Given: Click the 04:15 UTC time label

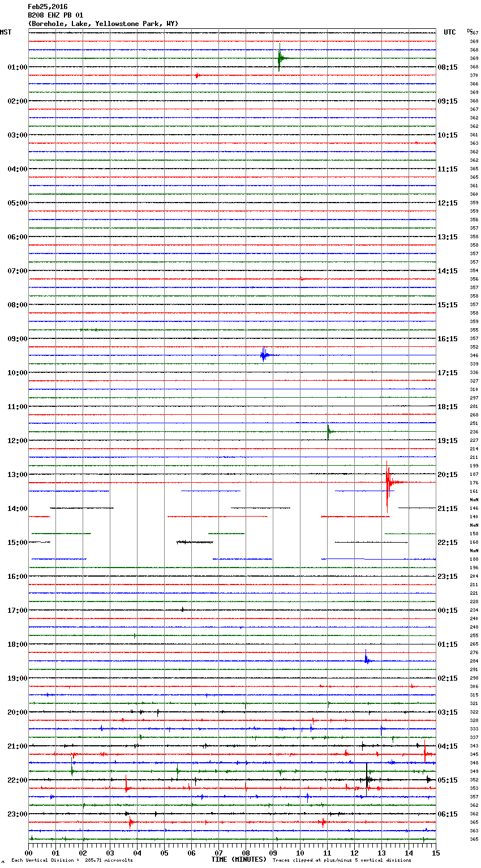Looking at the screenshot, I should click(448, 746).
